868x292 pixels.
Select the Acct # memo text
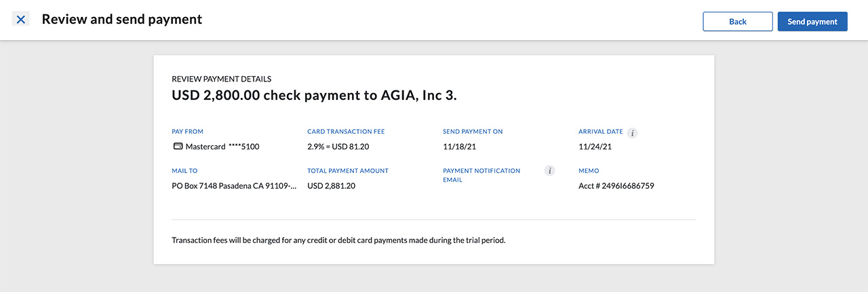click(616, 185)
